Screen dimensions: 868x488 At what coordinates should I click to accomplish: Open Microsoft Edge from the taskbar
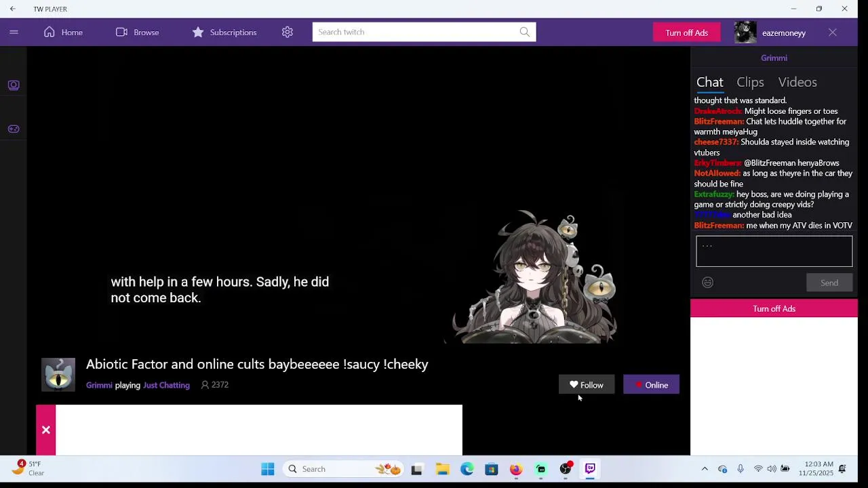[x=467, y=469]
